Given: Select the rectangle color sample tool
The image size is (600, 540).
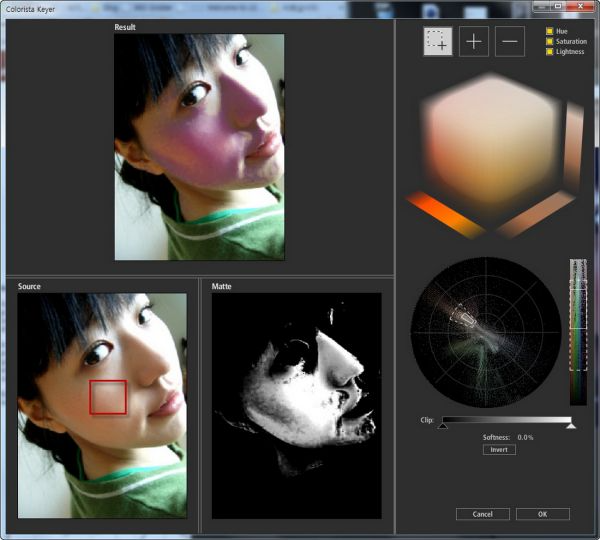Looking at the screenshot, I should (438, 41).
